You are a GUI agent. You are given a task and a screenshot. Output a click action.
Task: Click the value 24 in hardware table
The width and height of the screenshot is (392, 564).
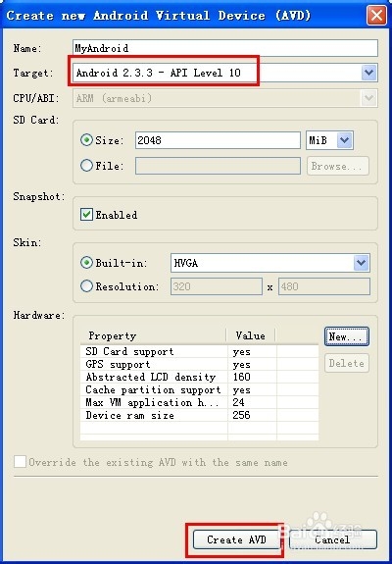pyautogui.click(x=238, y=402)
